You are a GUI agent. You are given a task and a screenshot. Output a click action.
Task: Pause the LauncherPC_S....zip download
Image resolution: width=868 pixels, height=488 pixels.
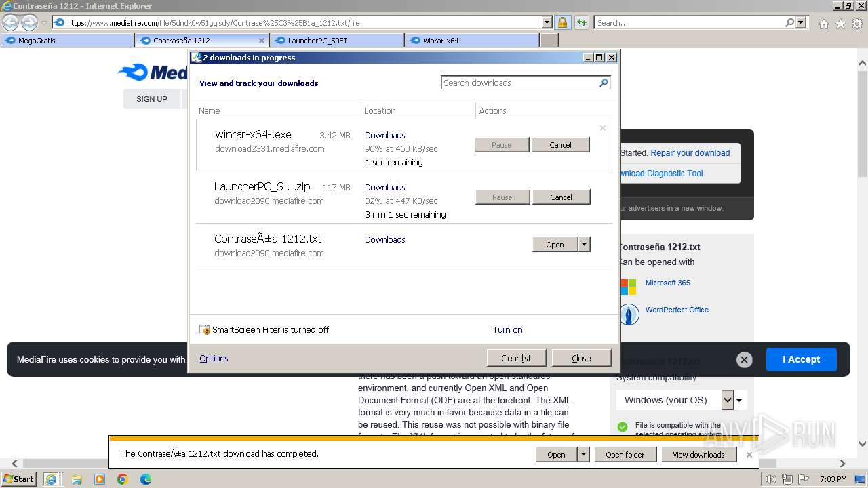click(x=502, y=197)
